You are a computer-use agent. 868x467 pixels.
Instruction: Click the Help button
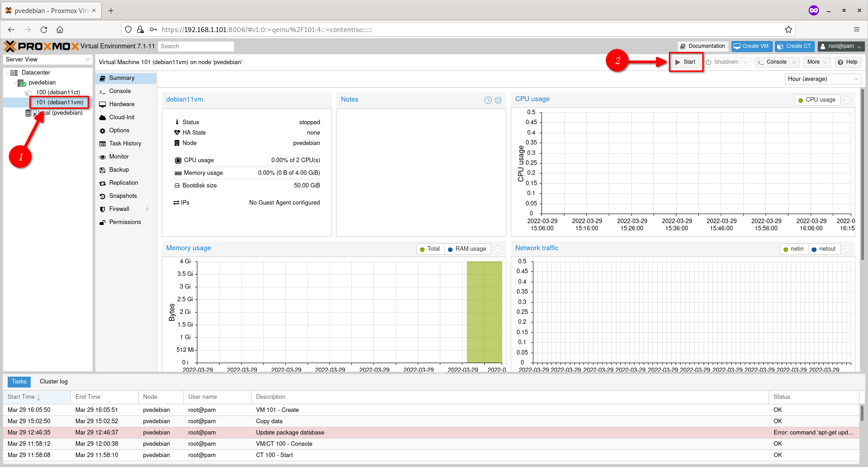(848, 62)
